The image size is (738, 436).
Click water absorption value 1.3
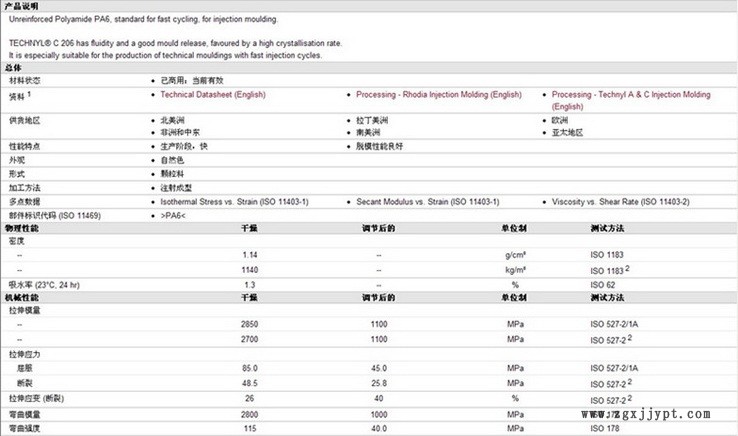(250, 285)
